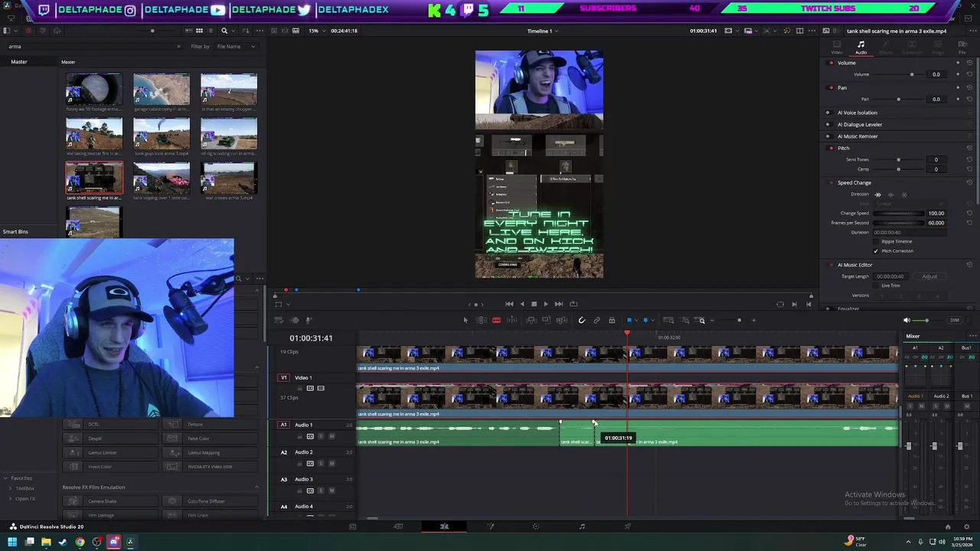Open the viewer zoom 15% dropdown
Screen dimensions: 980x551
pos(315,31)
